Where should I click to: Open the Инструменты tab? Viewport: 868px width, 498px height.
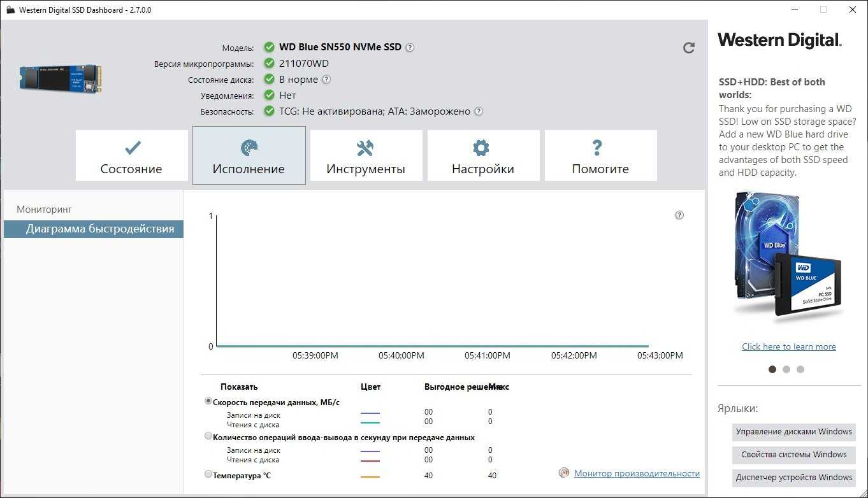(x=366, y=156)
